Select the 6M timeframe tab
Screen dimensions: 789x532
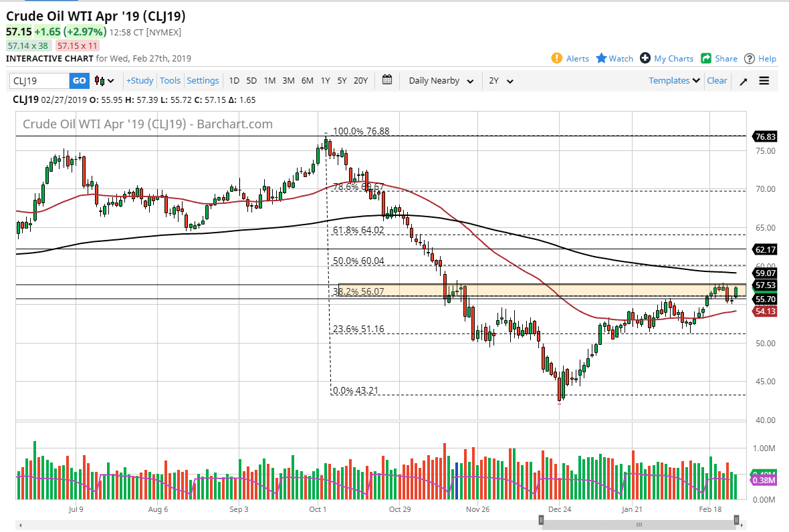[x=307, y=80]
